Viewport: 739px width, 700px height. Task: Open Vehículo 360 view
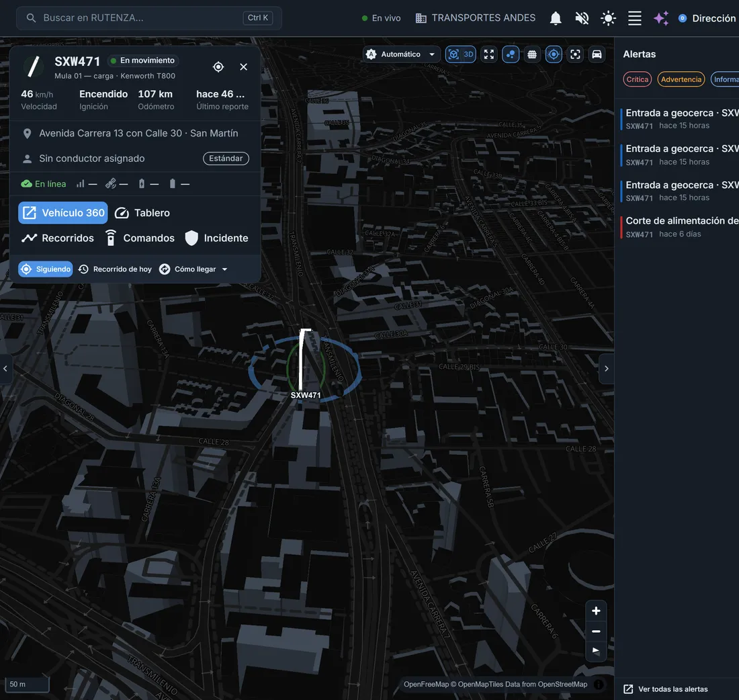click(x=63, y=212)
